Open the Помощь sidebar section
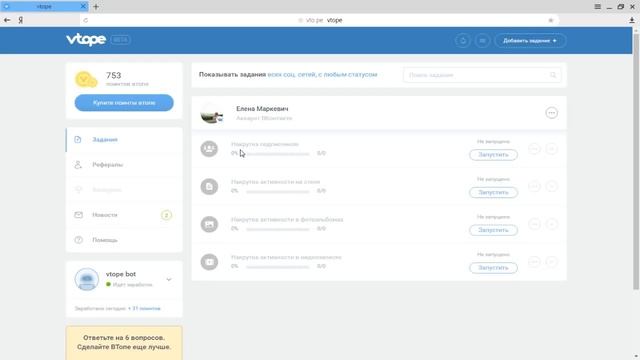 pos(124,240)
